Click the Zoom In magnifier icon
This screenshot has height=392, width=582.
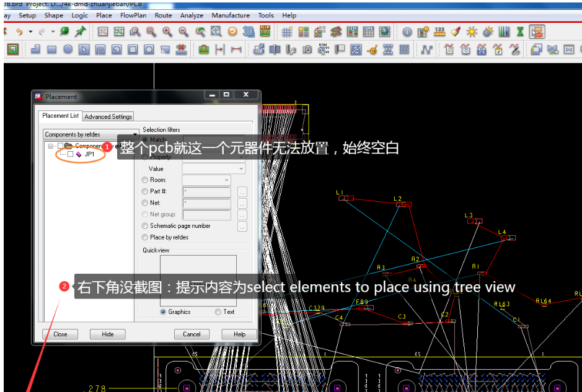coord(167,32)
